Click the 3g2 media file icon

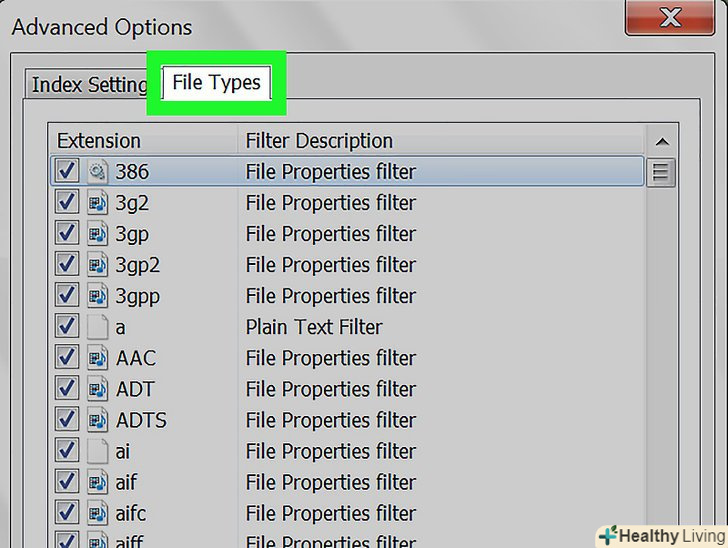[x=97, y=203]
